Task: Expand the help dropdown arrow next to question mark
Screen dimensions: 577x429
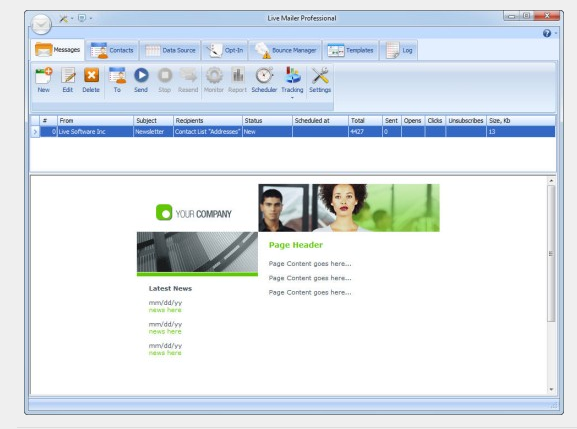Action: [556, 33]
